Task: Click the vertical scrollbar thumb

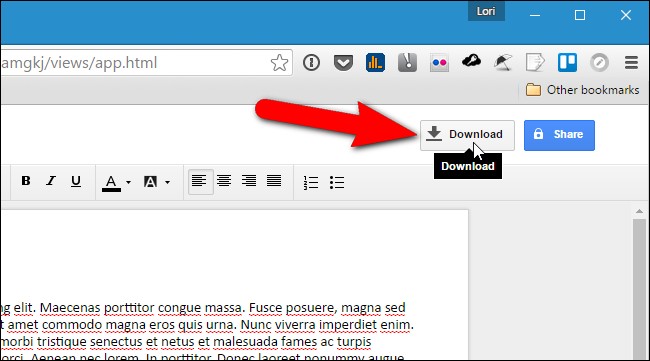Action: (639, 289)
